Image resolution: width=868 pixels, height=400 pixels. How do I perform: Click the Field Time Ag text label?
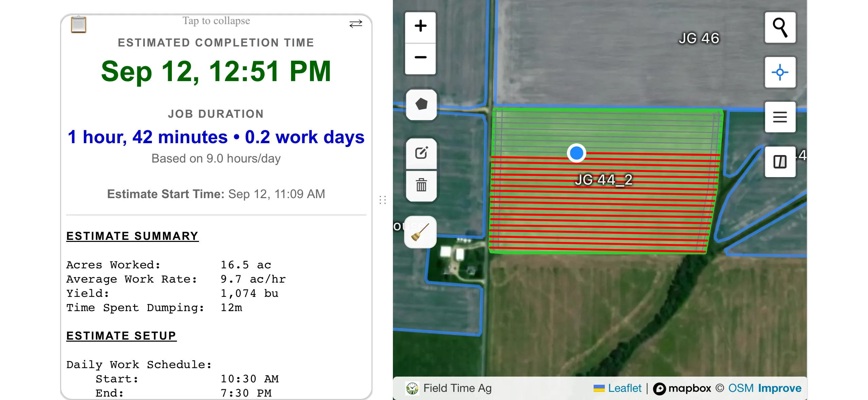tap(457, 388)
